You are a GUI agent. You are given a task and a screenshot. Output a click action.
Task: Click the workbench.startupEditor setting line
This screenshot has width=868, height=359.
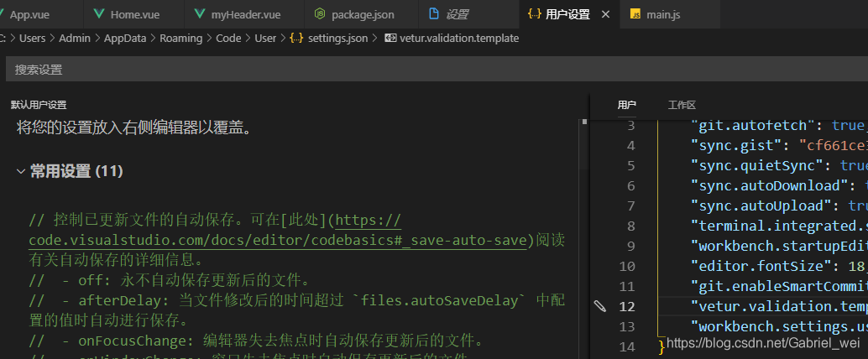click(x=779, y=246)
